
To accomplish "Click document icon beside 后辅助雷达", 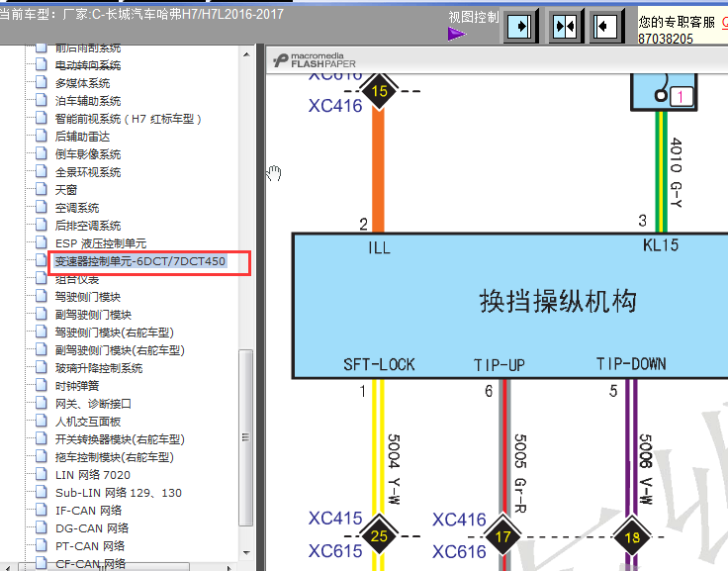I will click(42, 136).
